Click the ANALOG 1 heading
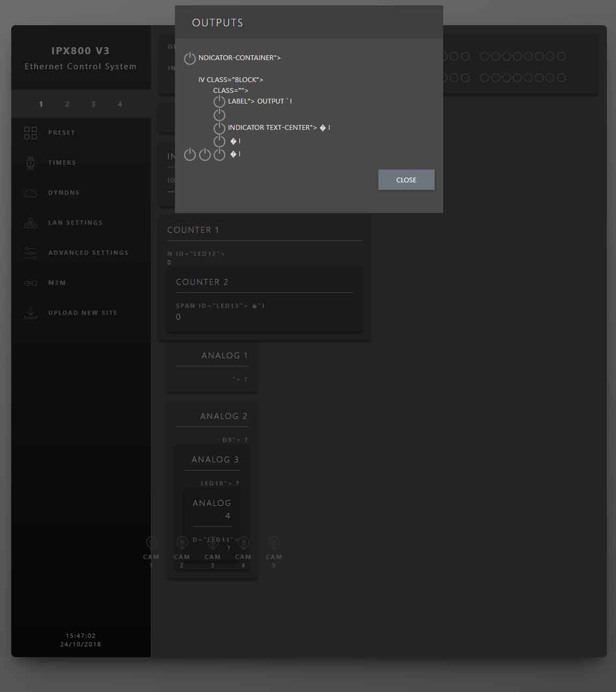Screen dimensions: 616x692 tap(225, 356)
